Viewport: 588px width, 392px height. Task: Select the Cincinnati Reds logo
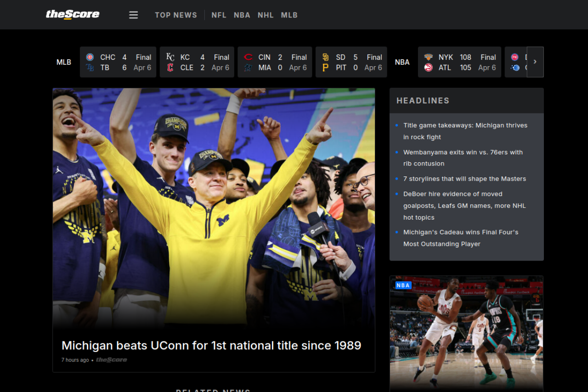pos(248,57)
